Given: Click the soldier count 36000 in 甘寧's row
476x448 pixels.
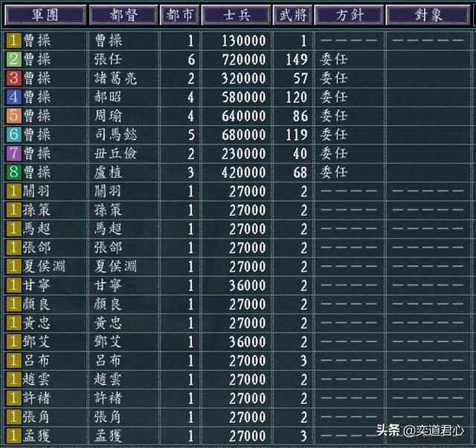Looking at the screenshot, I should (x=248, y=286).
